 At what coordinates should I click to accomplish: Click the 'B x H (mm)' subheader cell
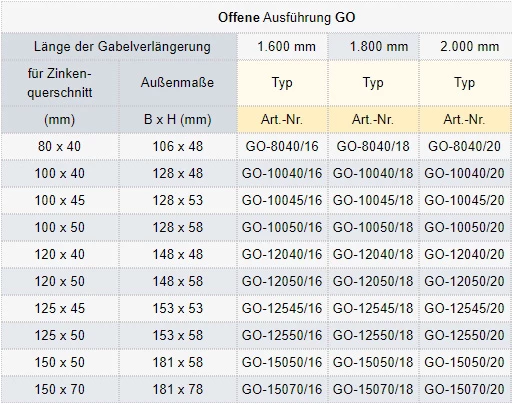177,119
